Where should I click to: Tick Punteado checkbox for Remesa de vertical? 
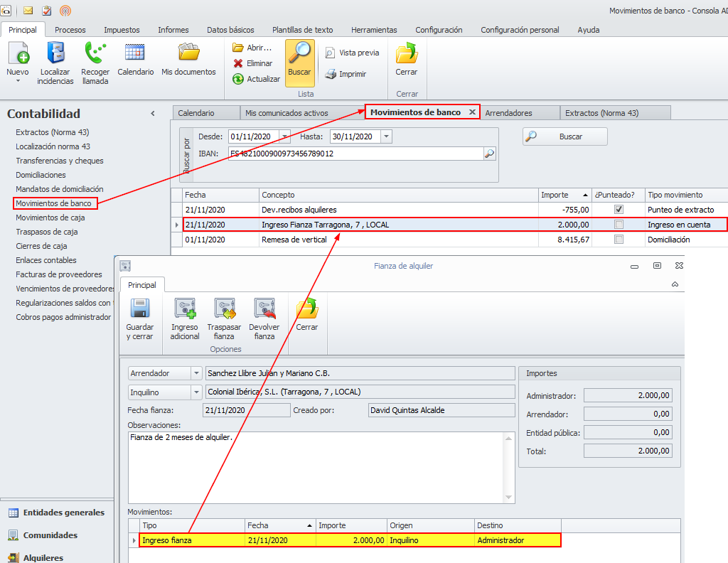point(619,240)
